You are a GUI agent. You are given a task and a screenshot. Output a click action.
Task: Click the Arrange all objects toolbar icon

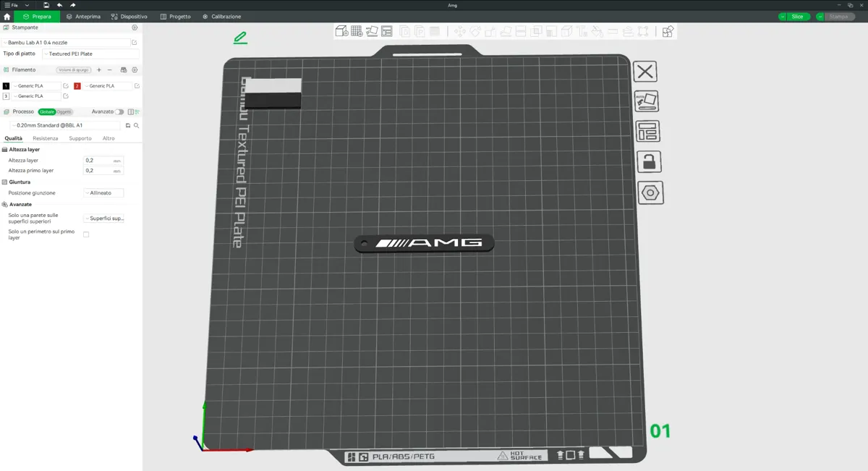point(387,31)
